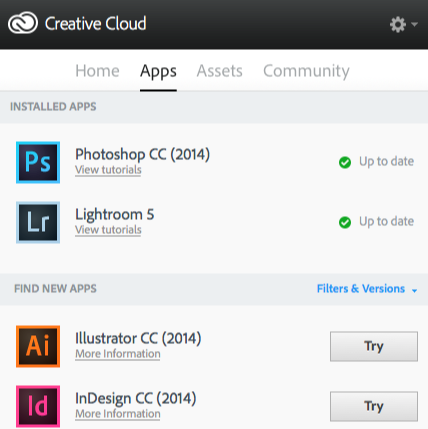
Task: Open More Information for Illustrator CC
Action: click(x=118, y=354)
